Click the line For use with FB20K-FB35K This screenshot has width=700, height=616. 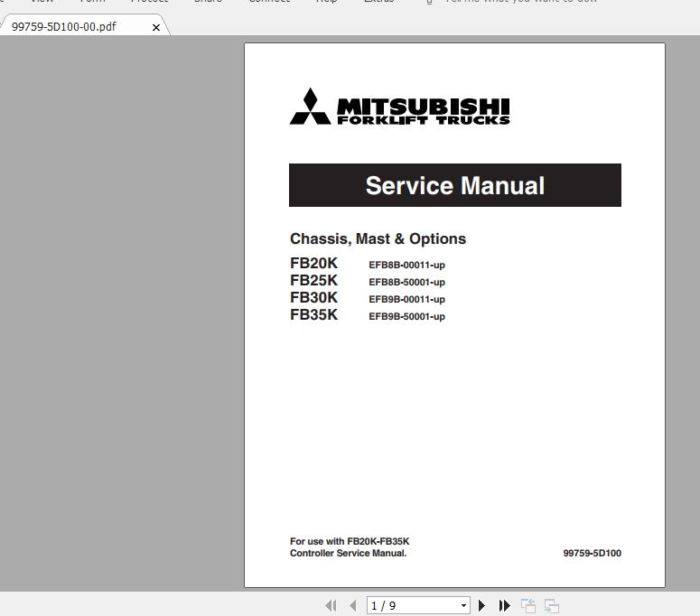[x=350, y=541]
